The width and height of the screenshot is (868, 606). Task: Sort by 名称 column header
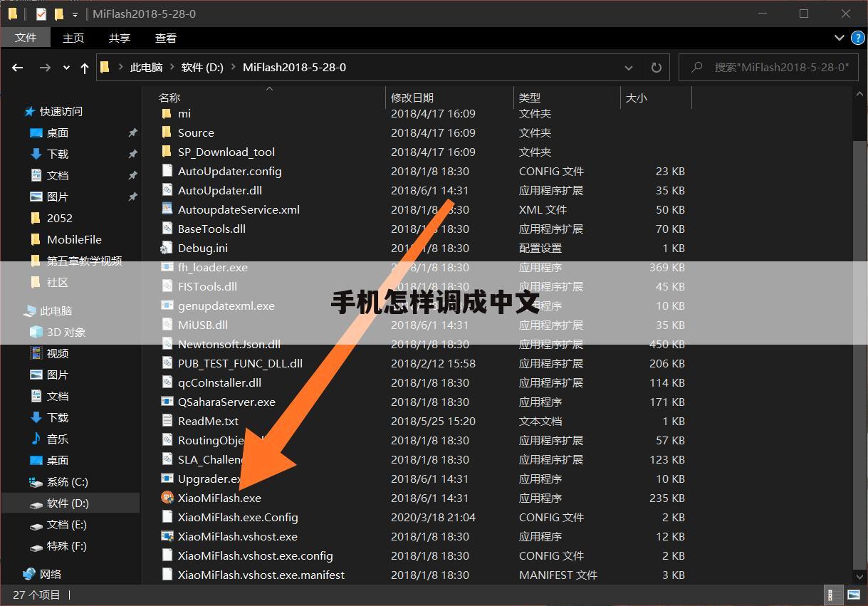tap(169, 98)
